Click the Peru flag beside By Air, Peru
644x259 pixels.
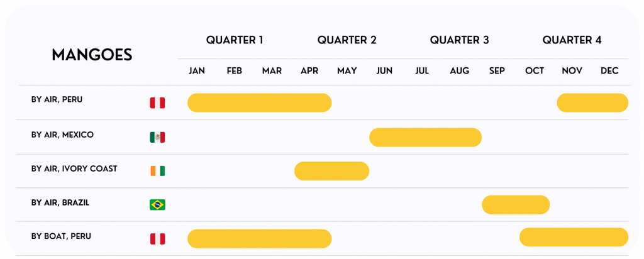tap(157, 102)
